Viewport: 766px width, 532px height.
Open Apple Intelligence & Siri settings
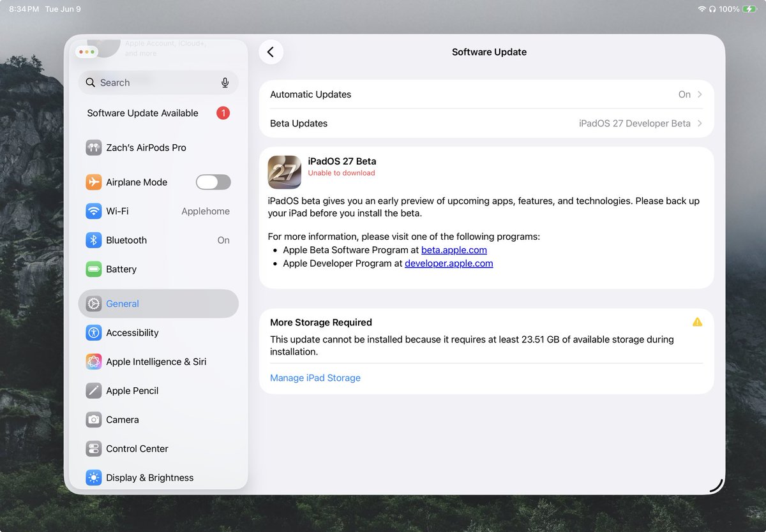(158, 362)
